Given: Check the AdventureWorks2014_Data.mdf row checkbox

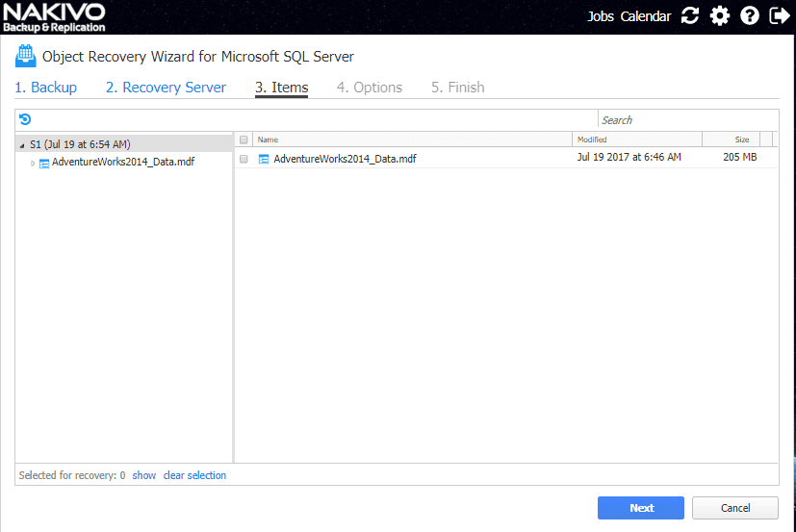Looking at the screenshot, I should [244, 159].
